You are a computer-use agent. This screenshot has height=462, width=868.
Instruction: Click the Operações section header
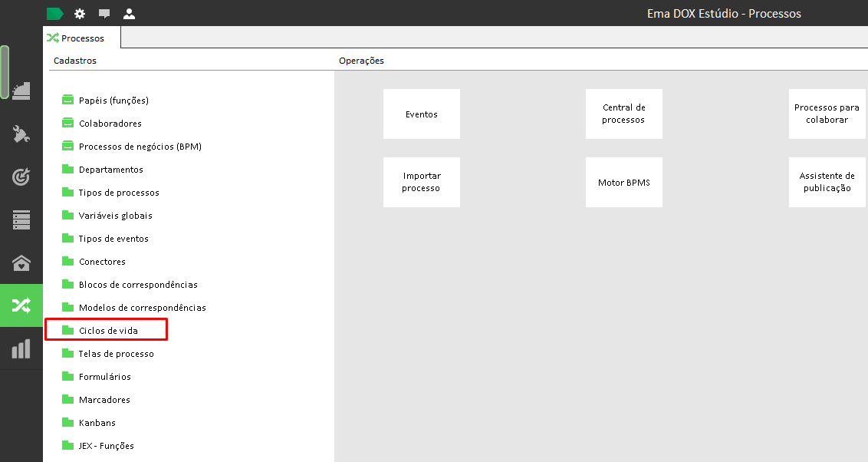(361, 61)
